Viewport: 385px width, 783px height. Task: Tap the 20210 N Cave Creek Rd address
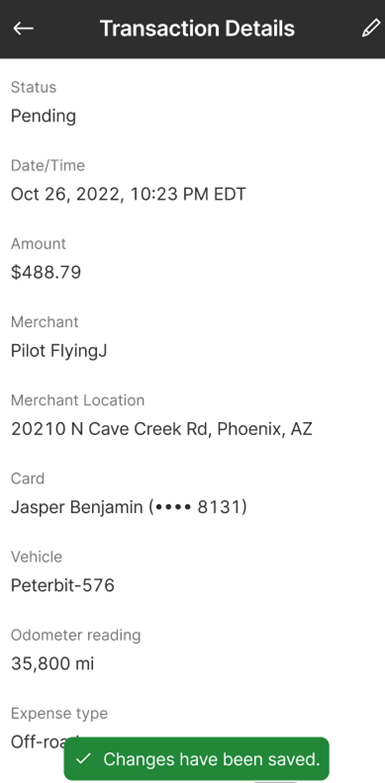162,429
